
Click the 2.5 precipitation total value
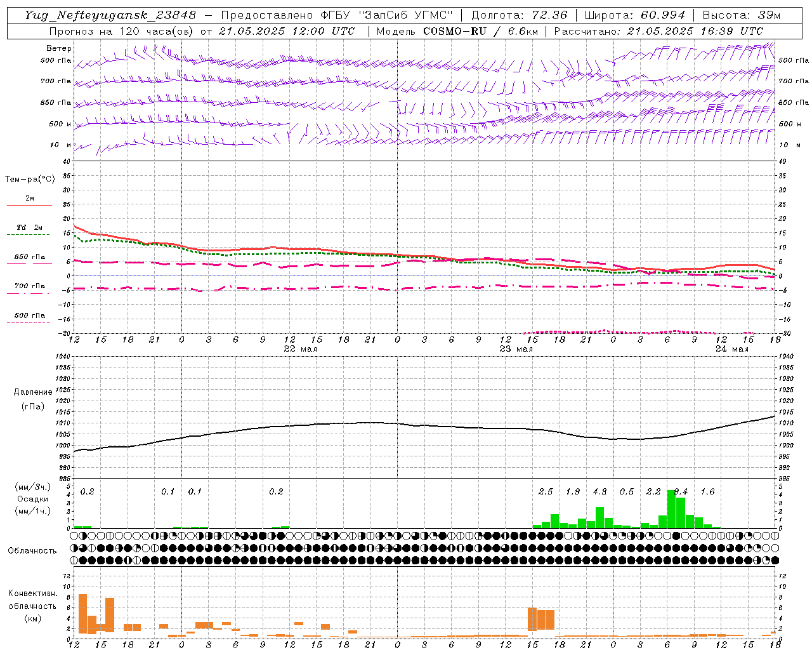click(546, 492)
